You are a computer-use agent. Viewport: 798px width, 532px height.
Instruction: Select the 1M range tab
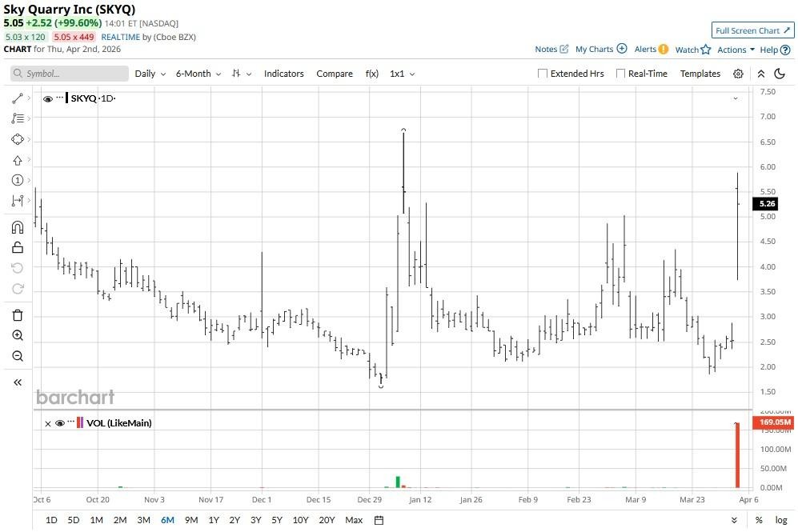tap(97, 520)
